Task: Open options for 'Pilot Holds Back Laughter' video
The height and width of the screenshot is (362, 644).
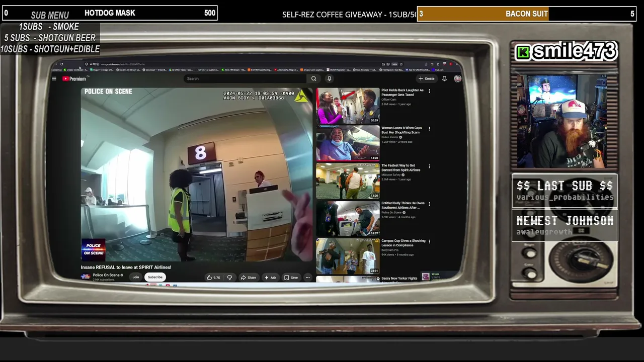Action: tap(429, 91)
